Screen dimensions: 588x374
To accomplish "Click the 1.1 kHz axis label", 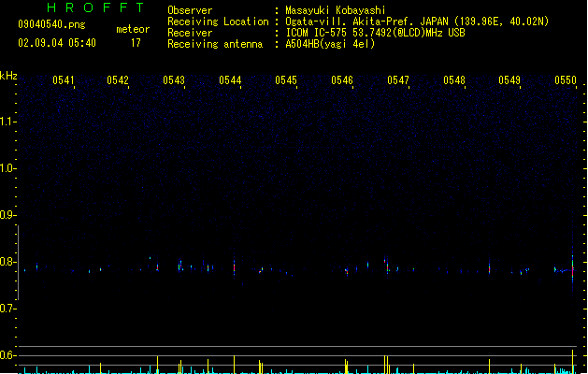I will tap(7, 122).
